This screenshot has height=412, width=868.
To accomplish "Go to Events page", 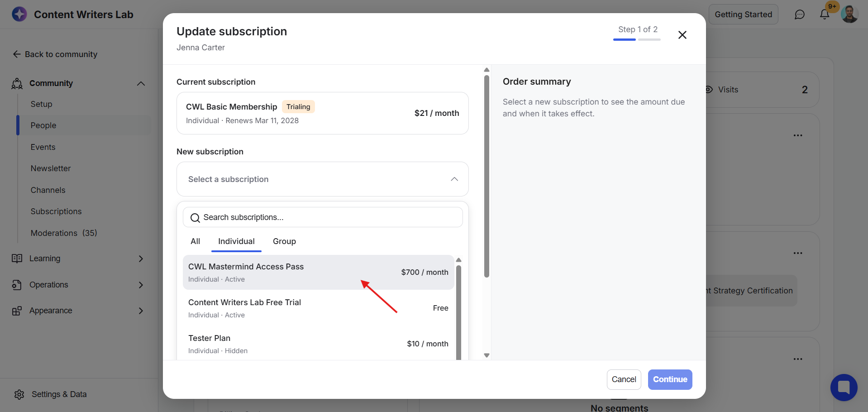I will 43,147.
